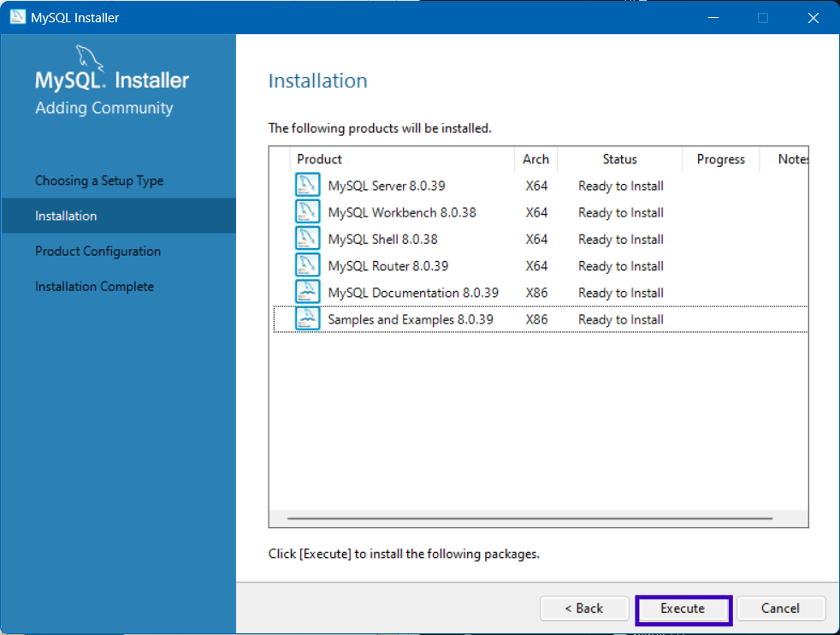Click the MySQL dolphin logo in sidebar

[x=89, y=58]
